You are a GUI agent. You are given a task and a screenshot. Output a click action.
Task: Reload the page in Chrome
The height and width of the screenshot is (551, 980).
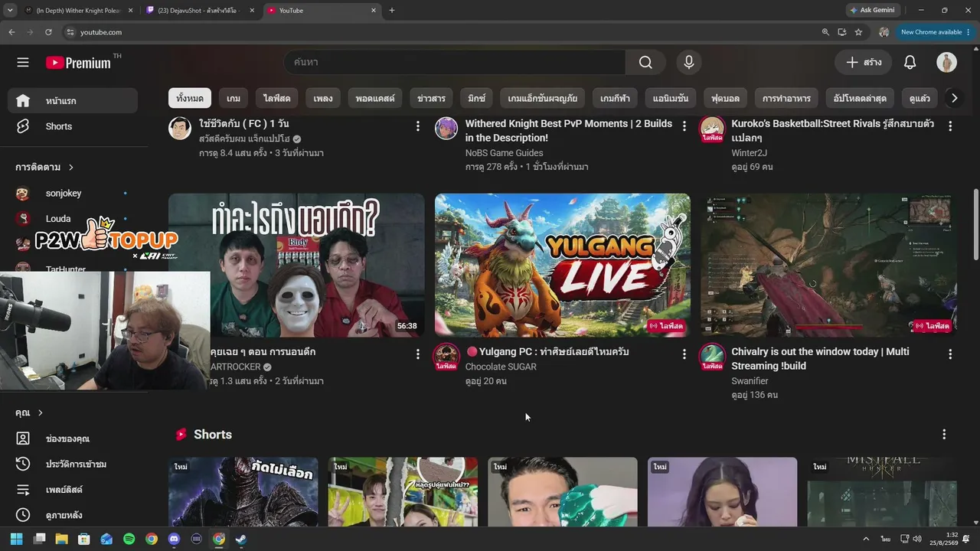48,32
